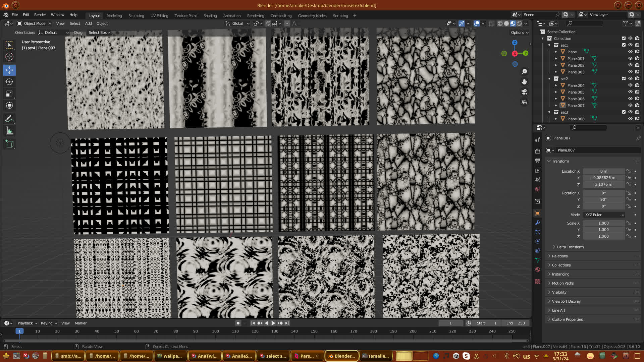644x362 pixels.
Task: Switch to the Shading workspace tab
Action: coord(210,16)
